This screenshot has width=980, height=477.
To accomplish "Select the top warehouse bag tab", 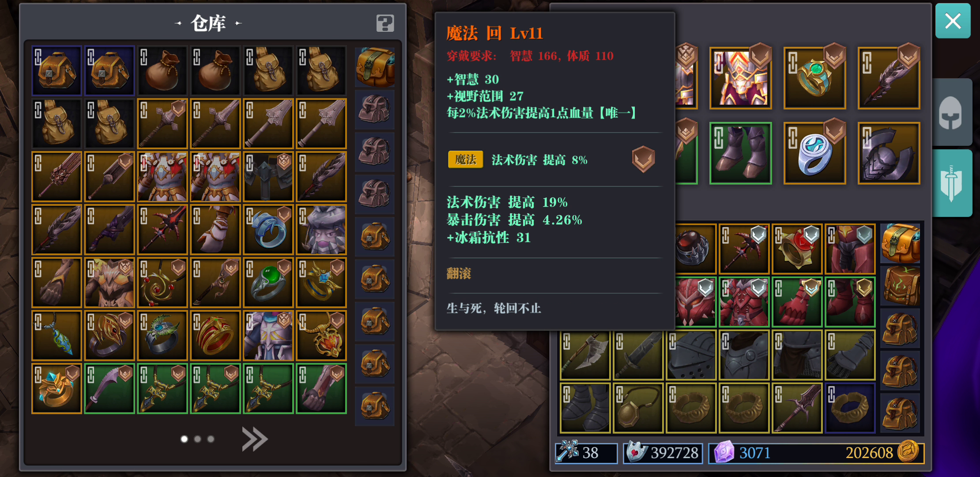I will coord(375,67).
